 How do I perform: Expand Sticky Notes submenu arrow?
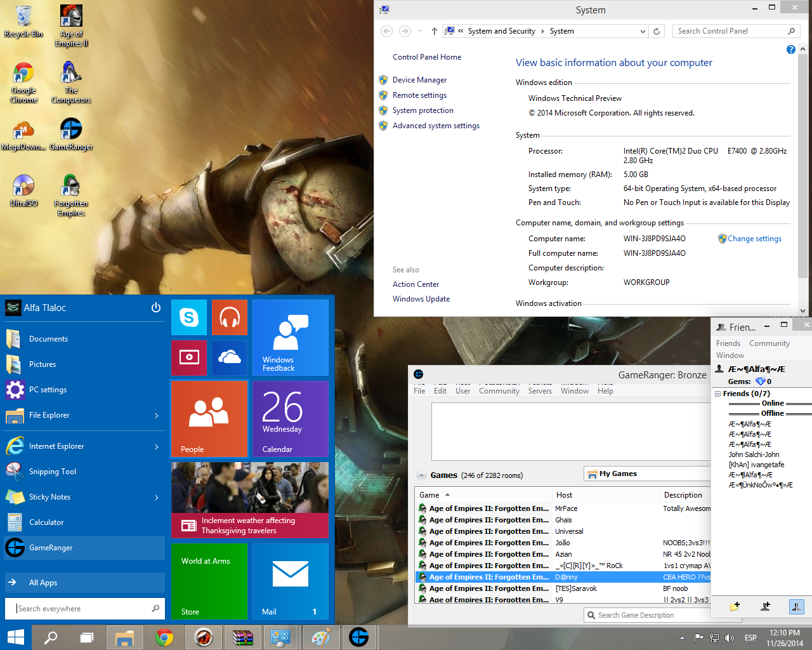(157, 498)
